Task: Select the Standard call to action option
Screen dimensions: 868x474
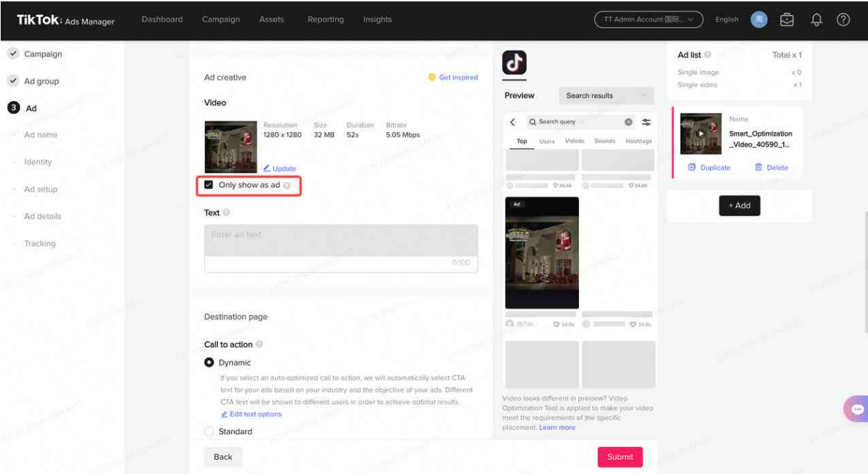Action: pyautogui.click(x=209, y=431)
